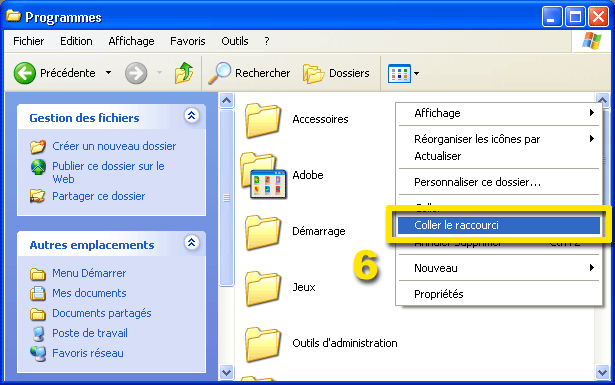Open the Précédente history dropdown arrow
This screenshot has width=615, height=385.
[109, 73]
